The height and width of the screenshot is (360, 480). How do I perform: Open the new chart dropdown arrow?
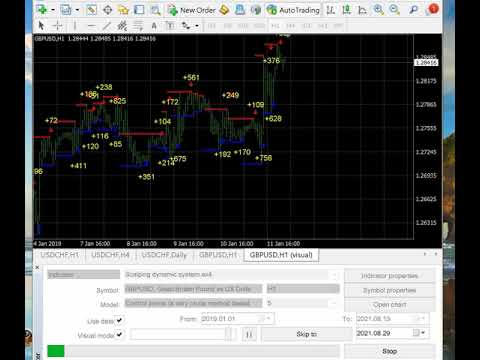coord(53,10)
